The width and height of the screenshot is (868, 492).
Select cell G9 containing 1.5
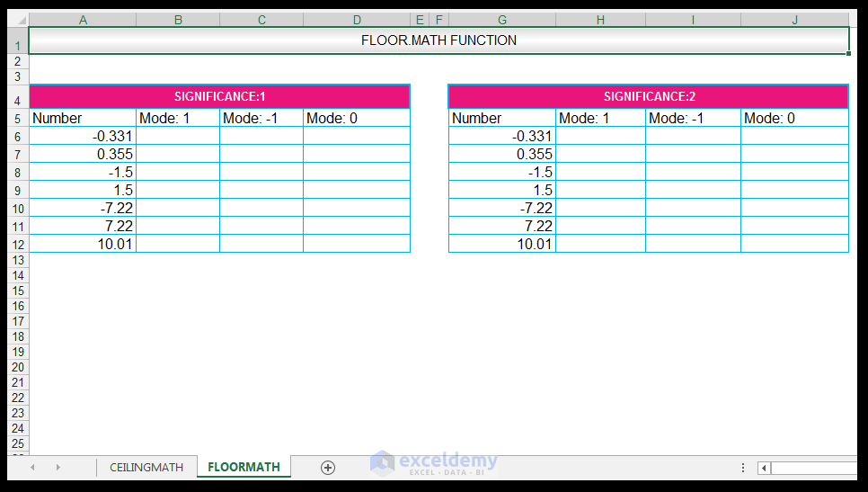(x=502, y=190)
